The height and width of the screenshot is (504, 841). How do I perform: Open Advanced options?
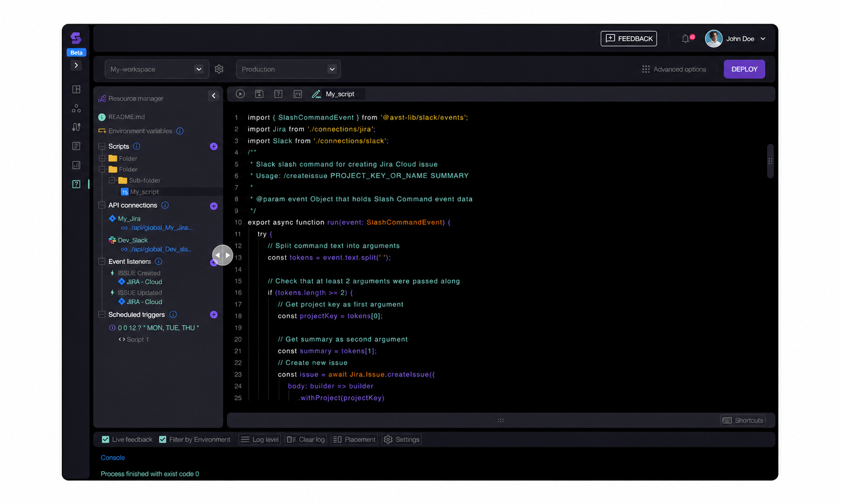point(674,69)
